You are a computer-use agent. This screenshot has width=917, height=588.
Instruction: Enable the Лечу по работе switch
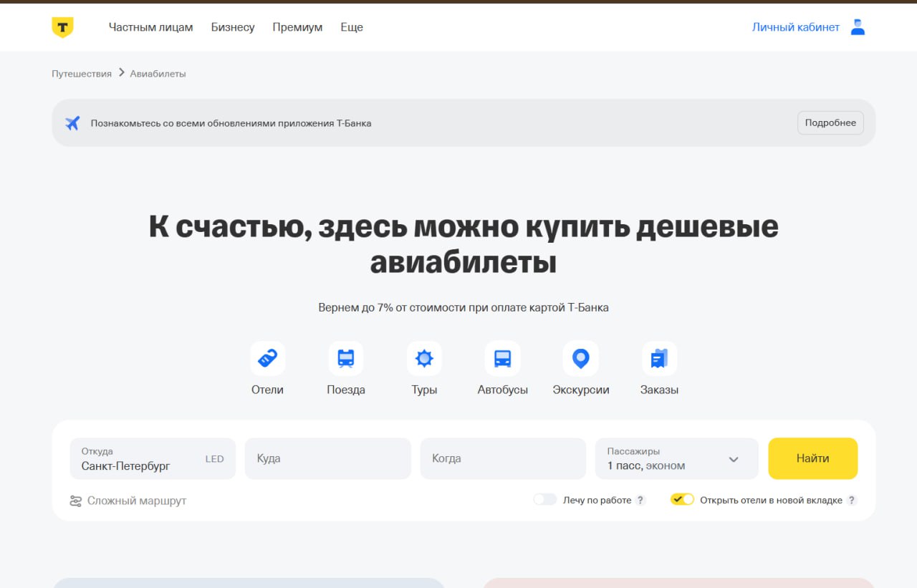[x=545, y=500]
